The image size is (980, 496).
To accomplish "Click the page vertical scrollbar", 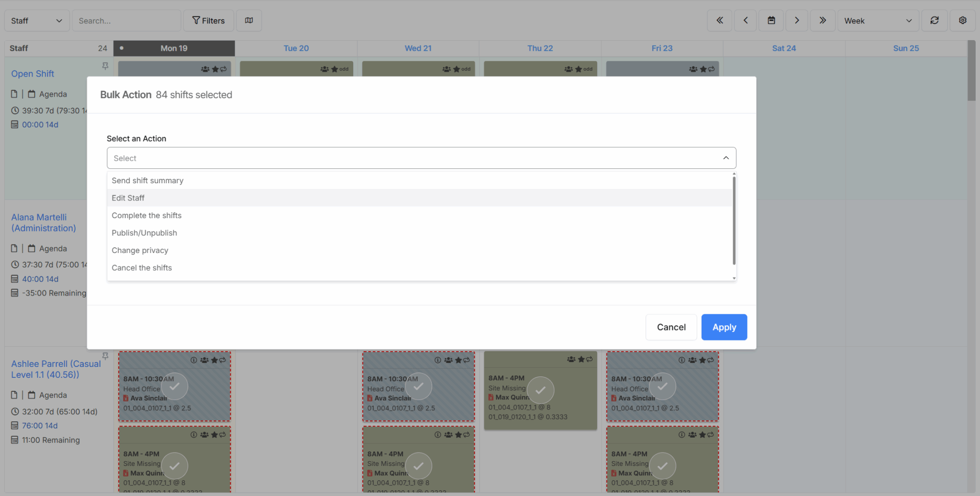I will 971,71.
